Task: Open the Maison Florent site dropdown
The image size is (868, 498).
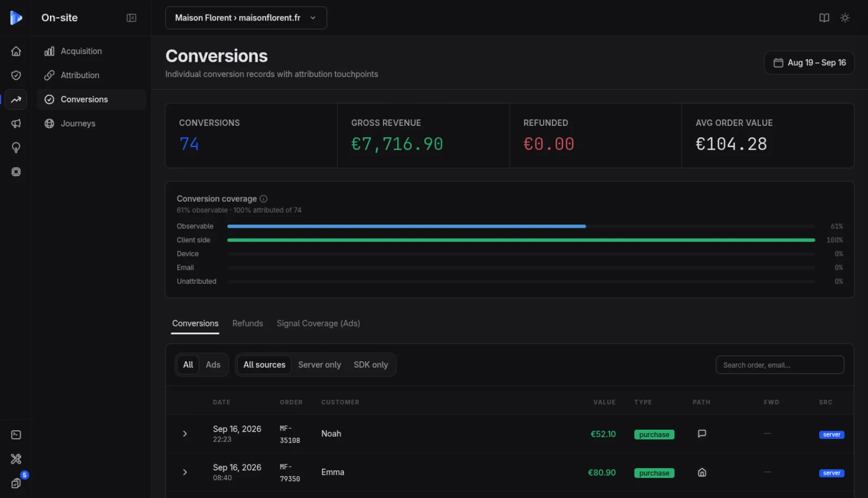Action: pos(246,18)
